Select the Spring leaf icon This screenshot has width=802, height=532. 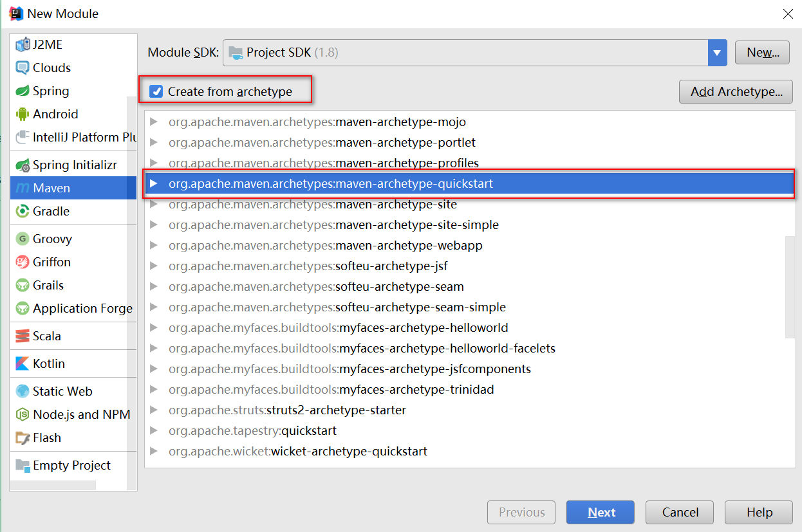(23, 91)
